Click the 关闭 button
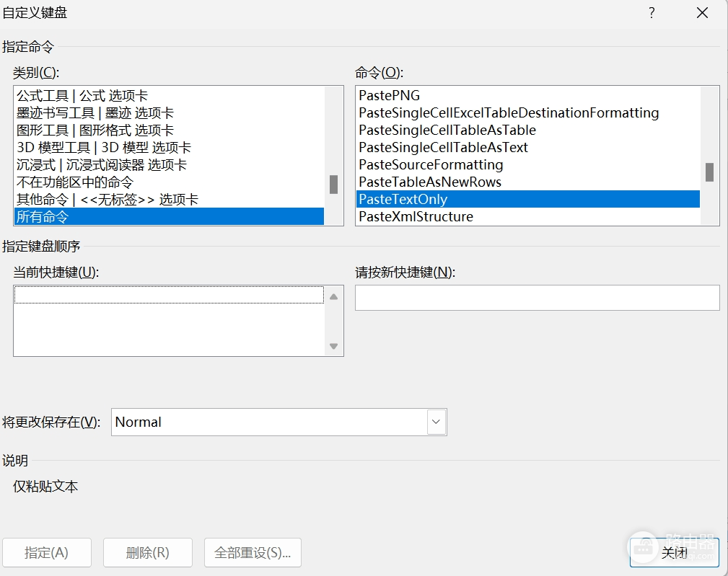728x576 pixels. tap(674, 552)
